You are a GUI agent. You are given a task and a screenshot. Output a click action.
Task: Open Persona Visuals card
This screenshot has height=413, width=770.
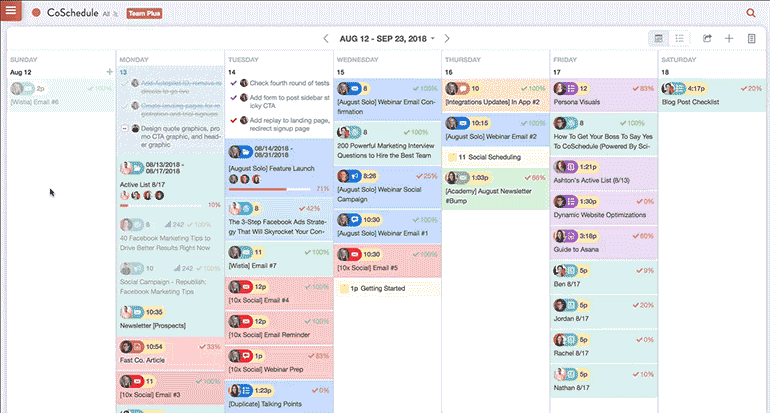(x=604, y=95)
